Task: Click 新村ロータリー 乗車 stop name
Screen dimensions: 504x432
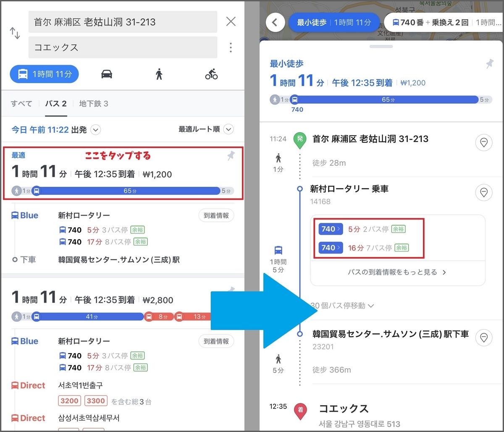Action: [349, 189]
